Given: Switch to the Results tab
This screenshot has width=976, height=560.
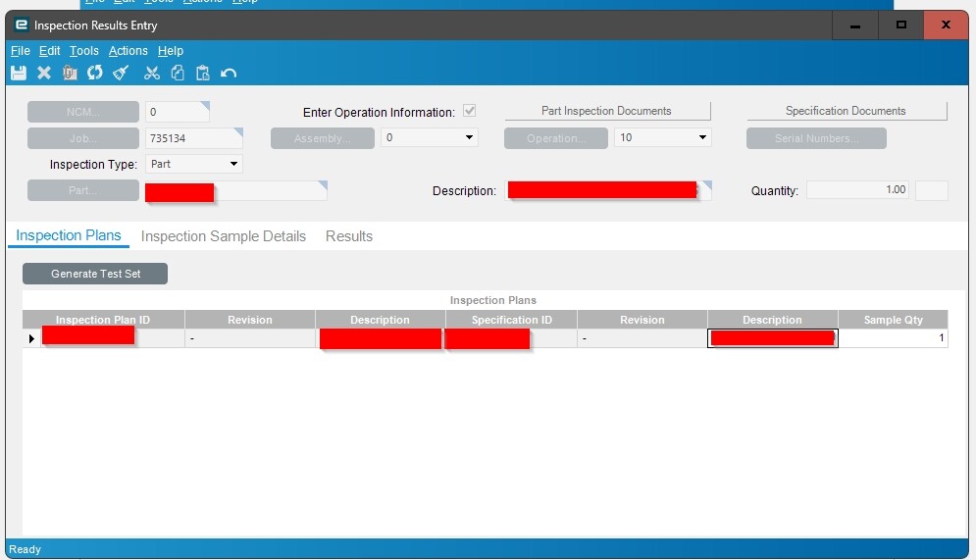Looking at the screenshot, I should click(x=349, y=236).
